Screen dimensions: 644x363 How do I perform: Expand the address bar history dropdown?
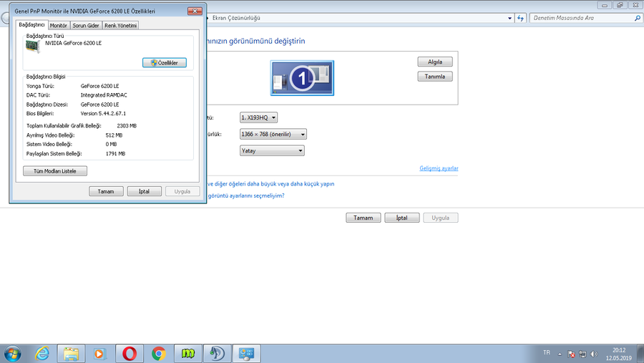(x=509, y=18)
